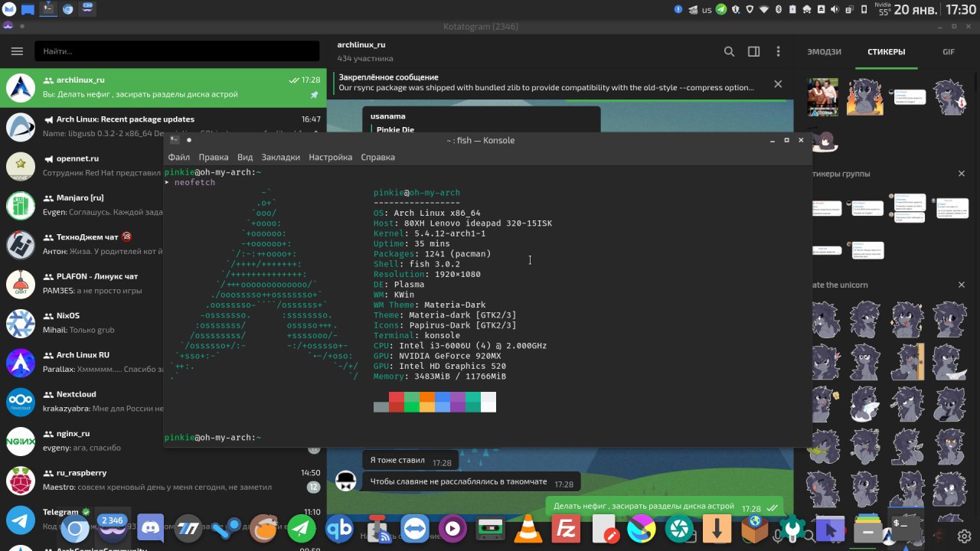Open the Manjaro [ru] chat
Image resolution: width=980 pixels, height=551 pixels.
pos(81,205)
